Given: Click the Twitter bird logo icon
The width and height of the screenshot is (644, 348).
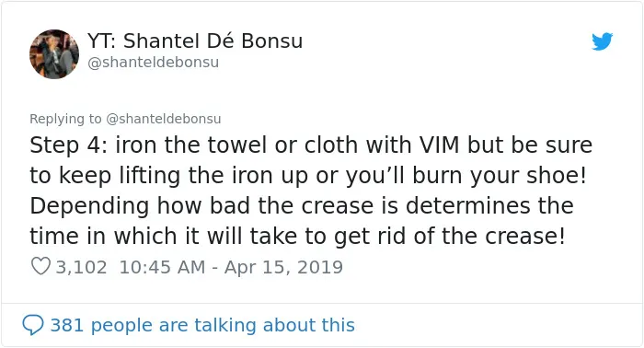Looking at the screenshot, I should pyautogui.click(x=602, y=41).
